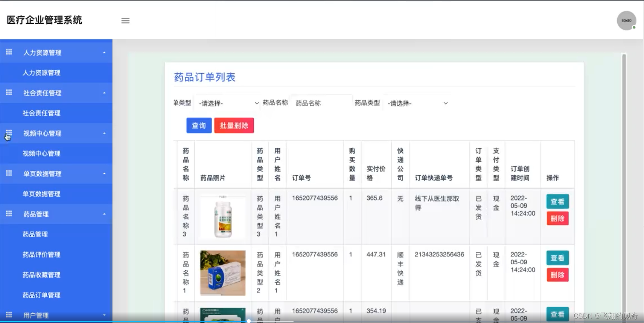Viewport: 644px width, 323px height.
Task: Click the grid icon beside the 单页数据管理 group
Action: pyautogui.click(x=9, y=173)
